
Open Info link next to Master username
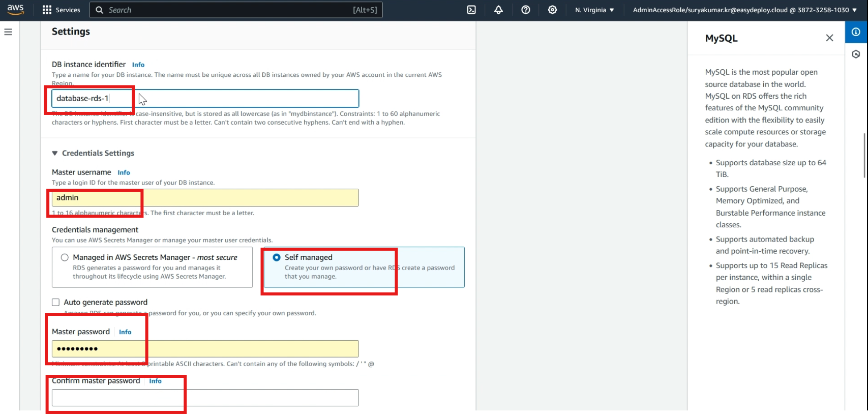pos(124,172)
